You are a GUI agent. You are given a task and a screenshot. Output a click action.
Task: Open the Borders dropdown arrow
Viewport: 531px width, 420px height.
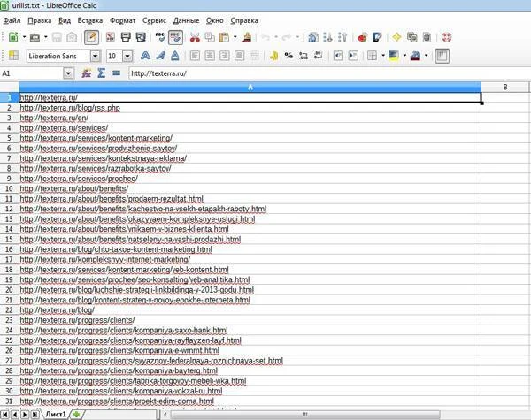point(383,56)
